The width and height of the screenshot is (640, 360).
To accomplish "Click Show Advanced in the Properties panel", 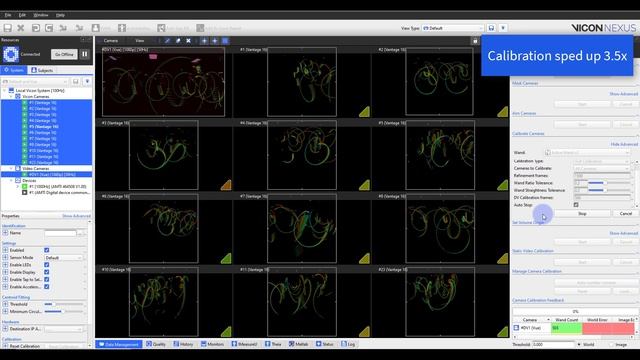I will pyautogui.click(x=76, y=216).
